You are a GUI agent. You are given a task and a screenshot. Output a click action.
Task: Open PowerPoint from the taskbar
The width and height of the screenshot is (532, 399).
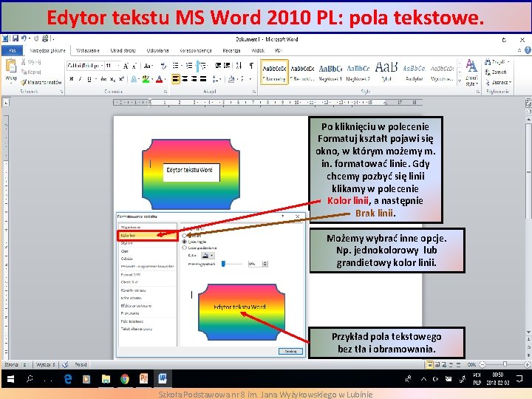click(143, 378)
